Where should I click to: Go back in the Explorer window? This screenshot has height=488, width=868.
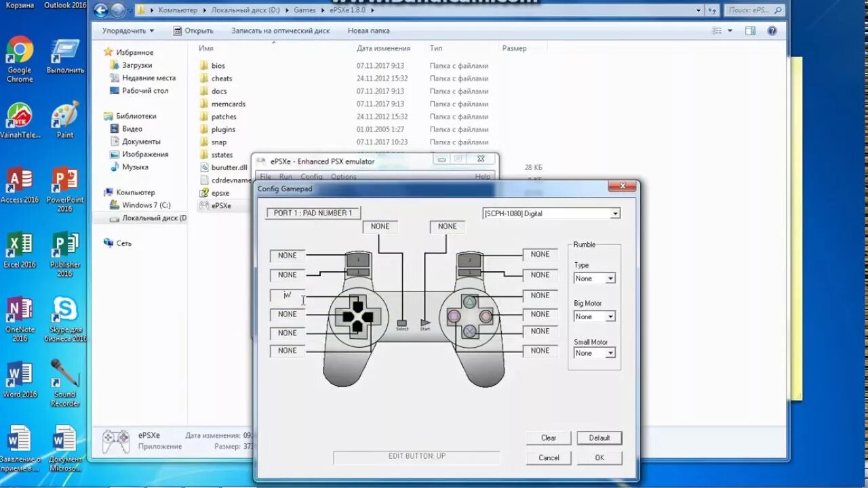click(101, 10)
